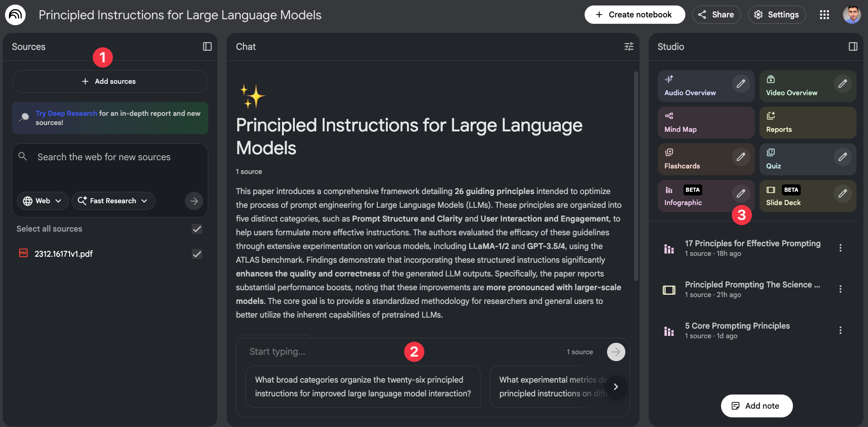868x427 pixels.
Task: Open menu for 5 Core Prompting Principles
Action: click(841, 330)
